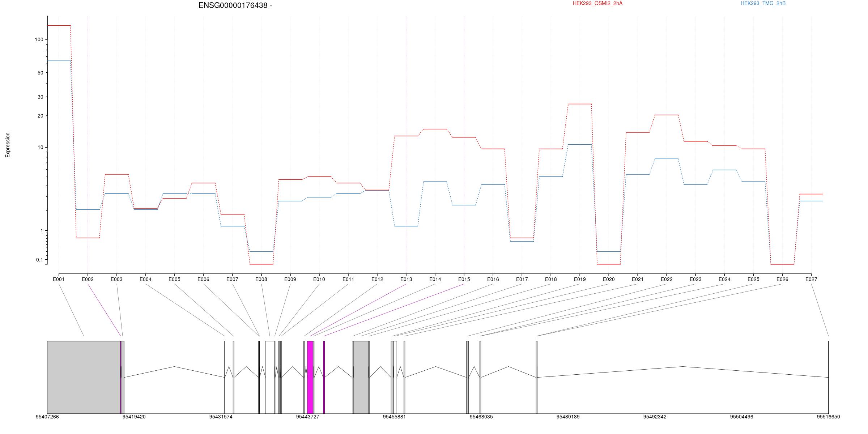
Task: Click exon label E015
Action: (464, 279)
